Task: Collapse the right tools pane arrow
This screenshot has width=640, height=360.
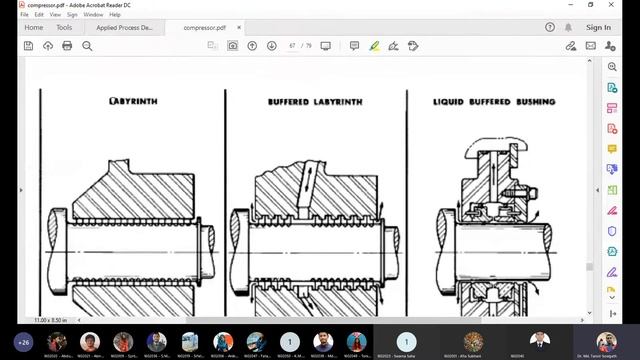Action: coord(612,313)
